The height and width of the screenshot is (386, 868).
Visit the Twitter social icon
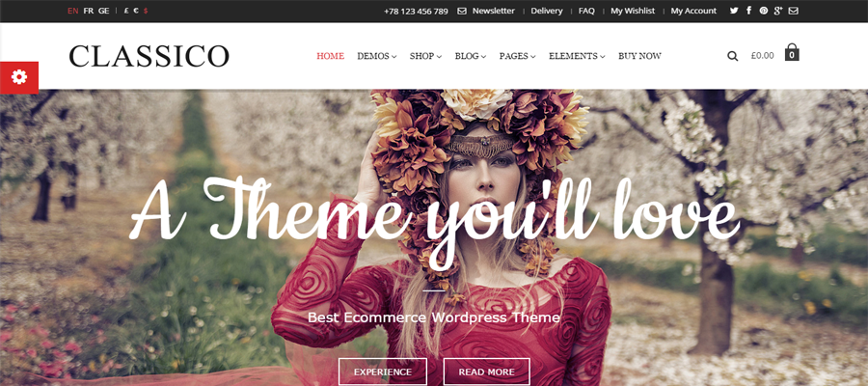click(734, 11)
